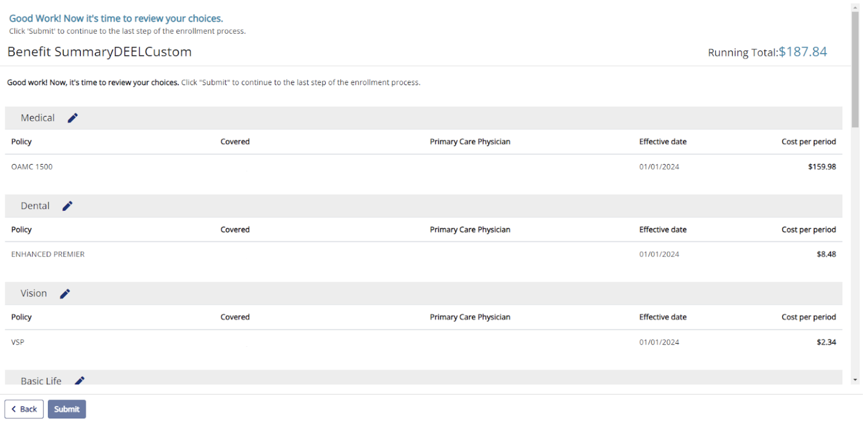Click Vision cost per period $2.34
The height and width of the screenshot is (421, 868).
click(x=826, y=342)
